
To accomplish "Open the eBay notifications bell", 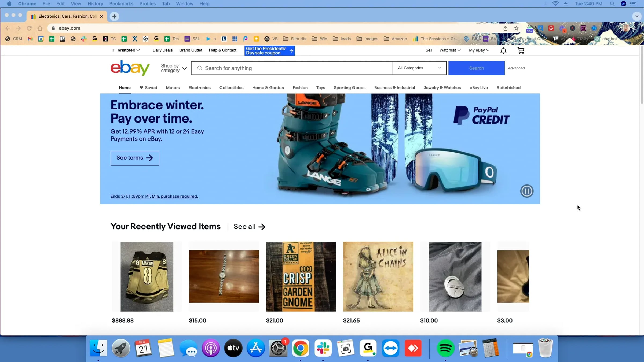I will click(x=503, y=50).
